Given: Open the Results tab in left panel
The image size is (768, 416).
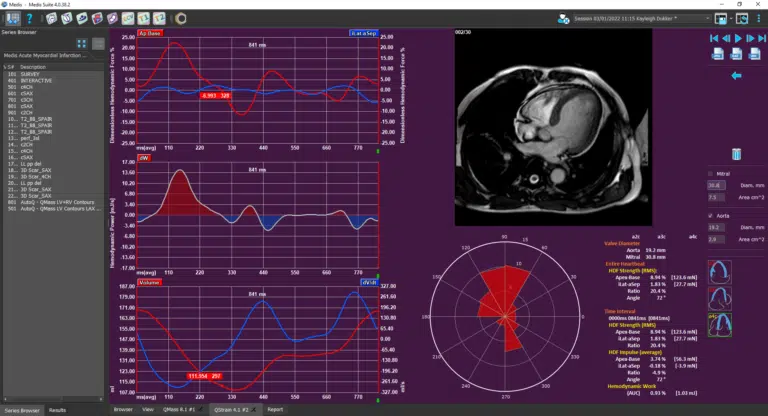Looking at the screenshot, I should point(58,409).
